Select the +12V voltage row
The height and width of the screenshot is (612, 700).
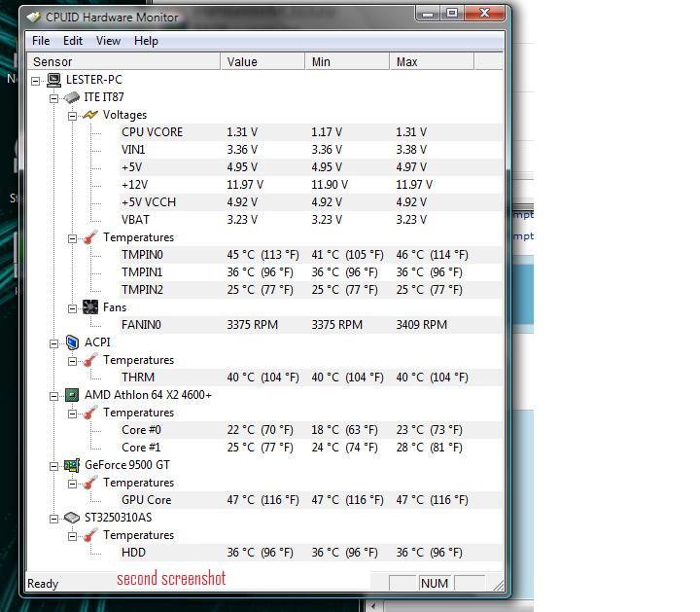310,185
